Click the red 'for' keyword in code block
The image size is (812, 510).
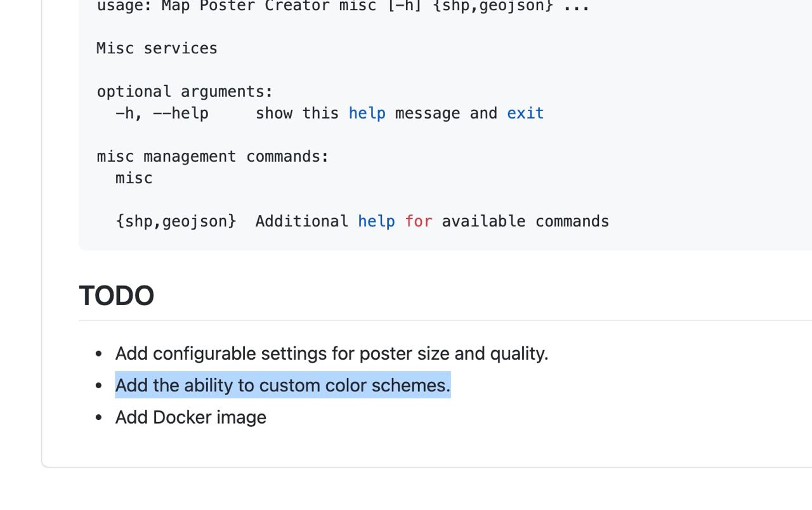click(419, 221)
